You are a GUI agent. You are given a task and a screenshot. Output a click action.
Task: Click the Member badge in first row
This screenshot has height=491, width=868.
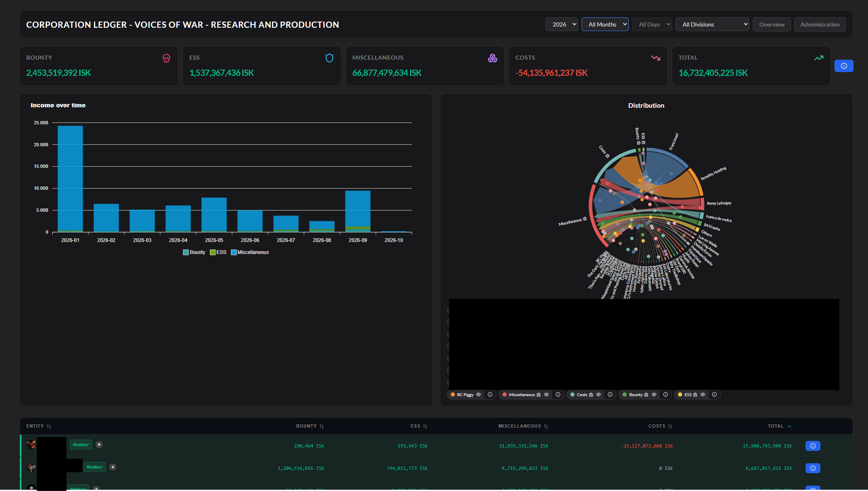coord(81,445)
